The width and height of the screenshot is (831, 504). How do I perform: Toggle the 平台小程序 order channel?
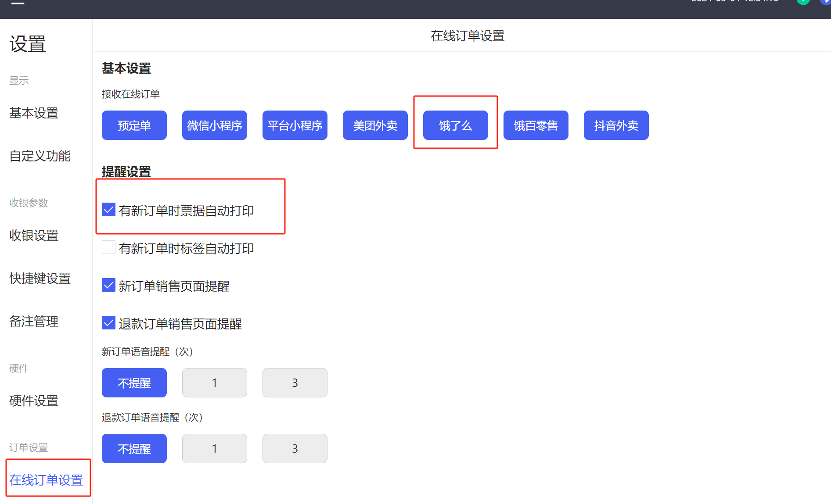(x=295, y=125)
